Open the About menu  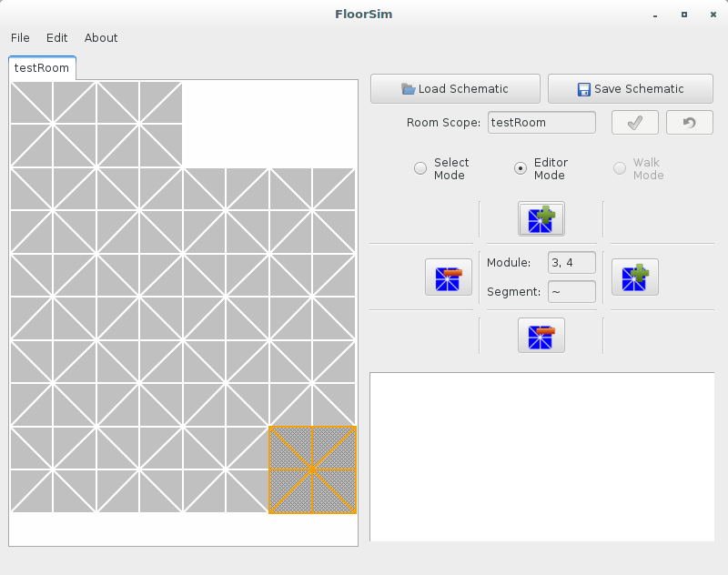click(101, 37)
